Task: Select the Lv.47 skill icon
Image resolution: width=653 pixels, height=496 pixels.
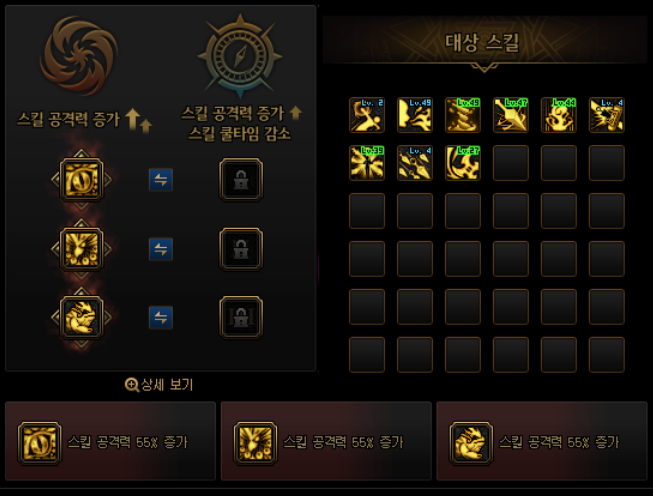Action: 511,115
